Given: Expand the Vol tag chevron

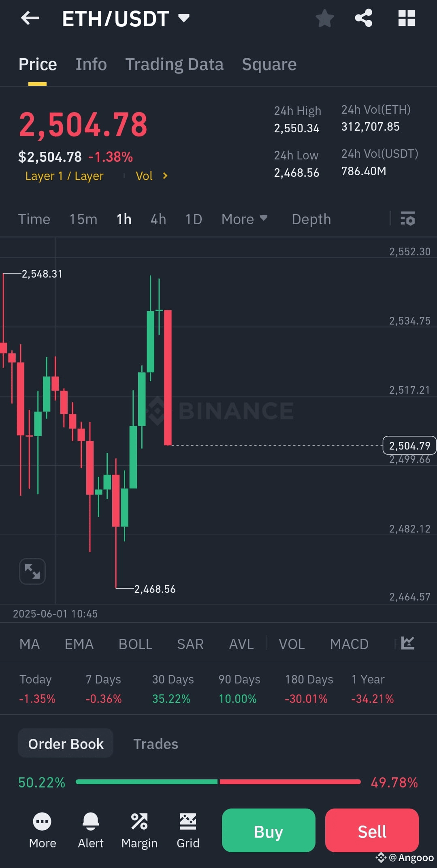Looking at the screenshot, I should click(165, 176).
